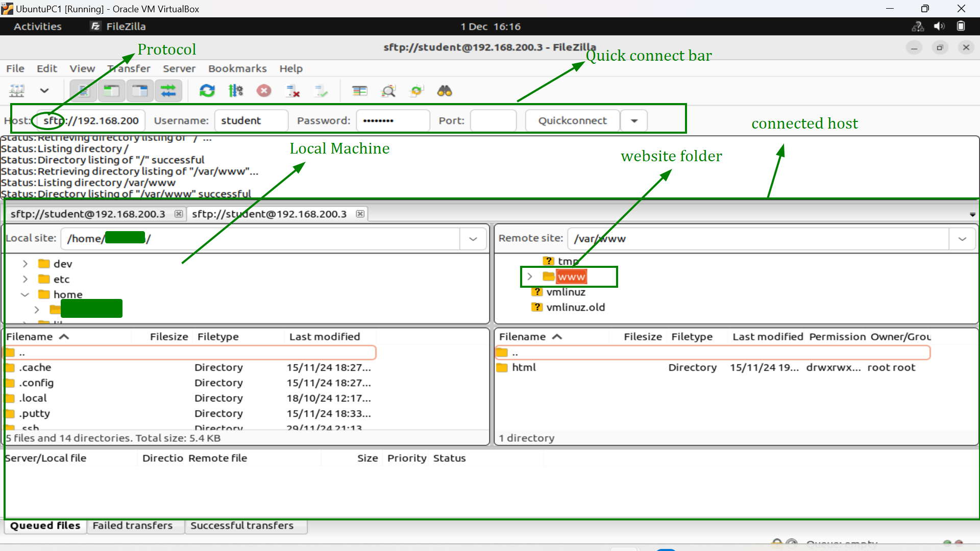Toggle the message log display
Image resolution: width=980 pixels, height=551 pixels.
83,91
